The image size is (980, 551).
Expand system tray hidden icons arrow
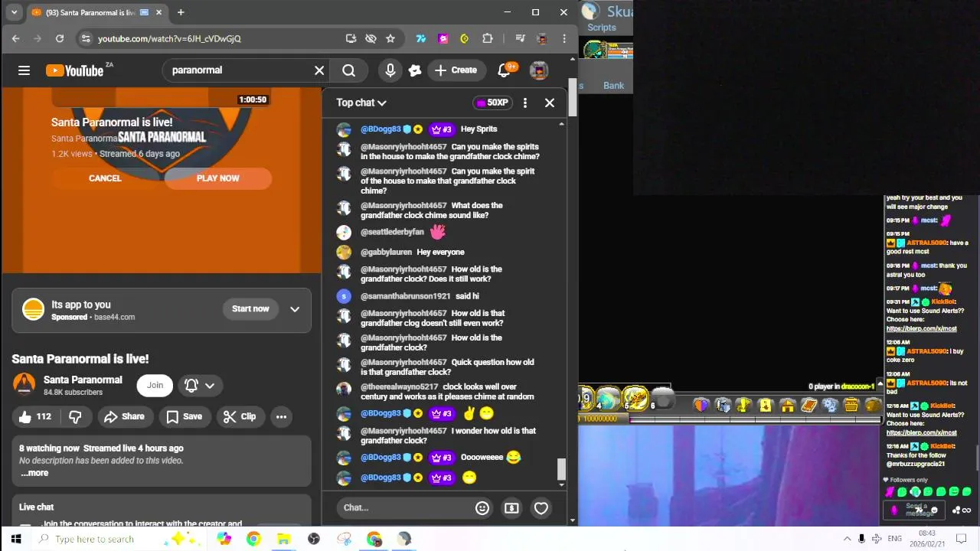click(847, 539)
